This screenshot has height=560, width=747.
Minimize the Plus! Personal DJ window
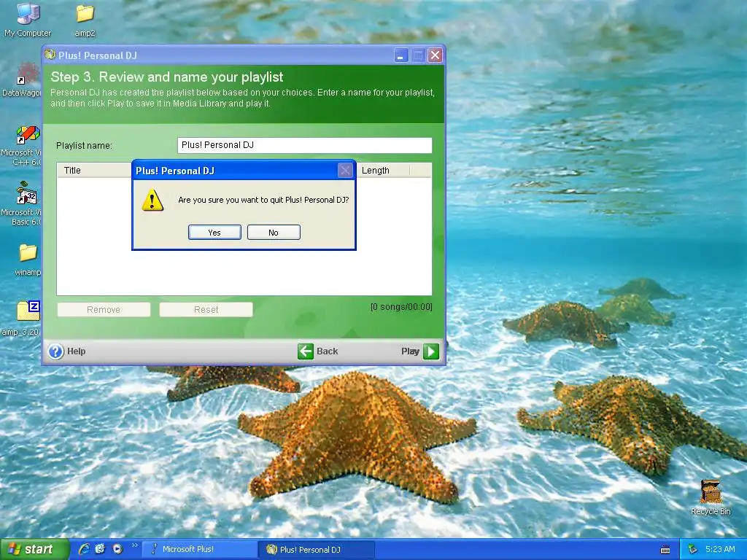(x=401, y=55)
